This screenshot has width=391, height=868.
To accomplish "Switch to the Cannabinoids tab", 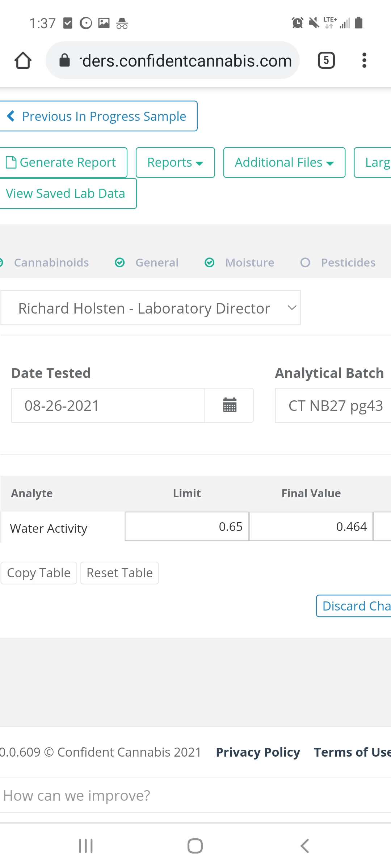I will pyautogui.click(x=51, y=263).
